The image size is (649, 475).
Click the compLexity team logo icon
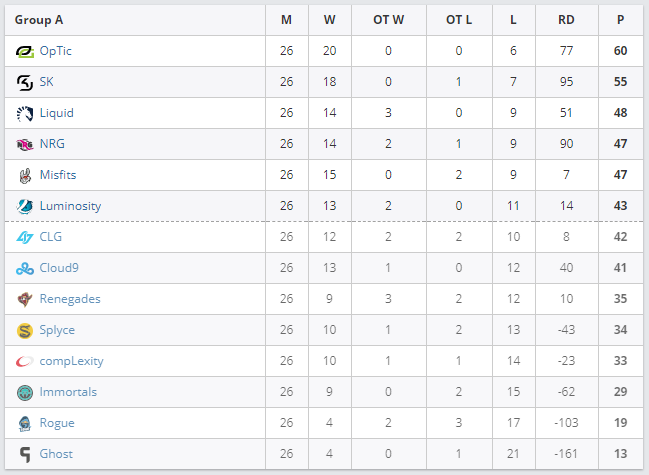point(25,361)
